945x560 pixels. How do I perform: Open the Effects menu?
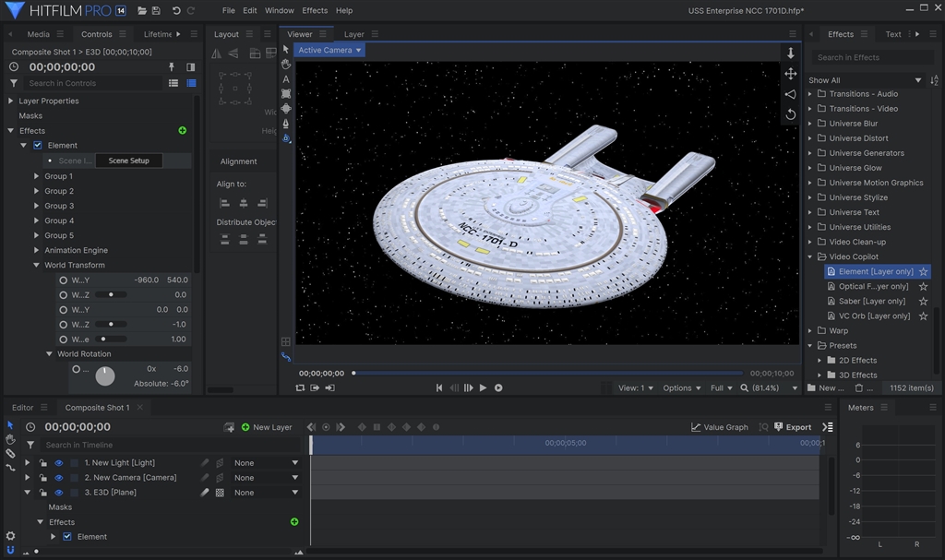point(315,11)
